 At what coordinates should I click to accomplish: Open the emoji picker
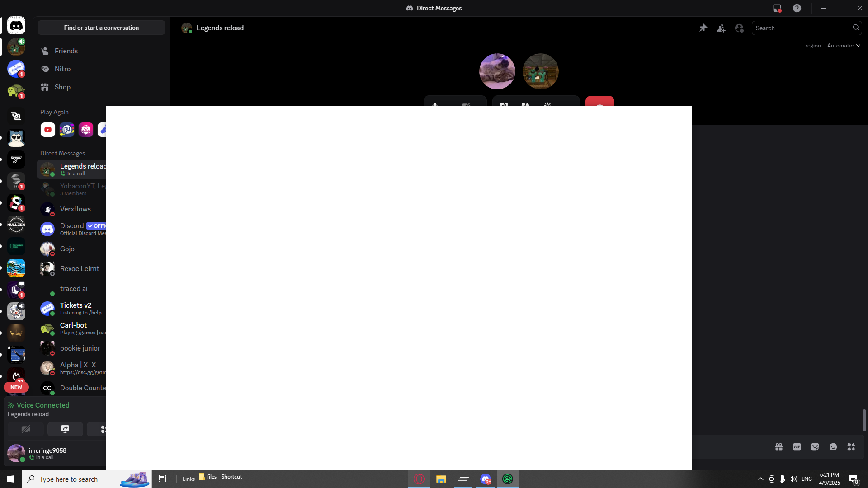[833, 447]
